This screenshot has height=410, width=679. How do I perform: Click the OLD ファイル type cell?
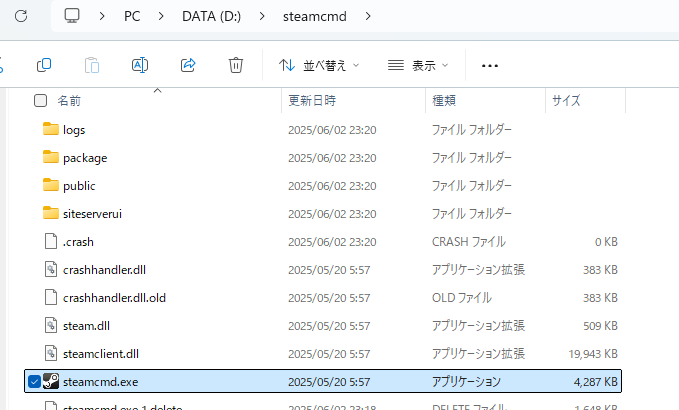pyautogui.click(x=462, y=298)
